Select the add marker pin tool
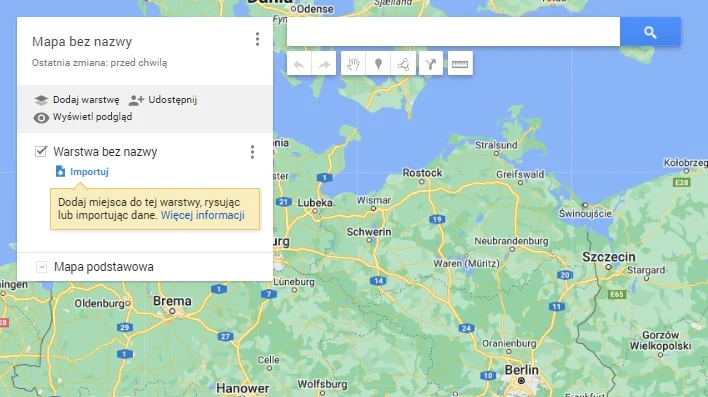 pyautogui.click(x=378, y=64)
